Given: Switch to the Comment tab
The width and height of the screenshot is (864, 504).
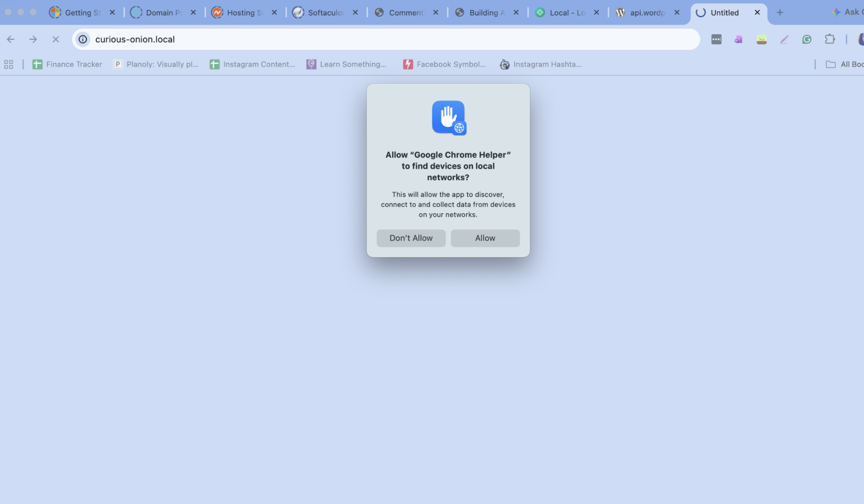Looking at the screenshot, I should click(406, 13).
